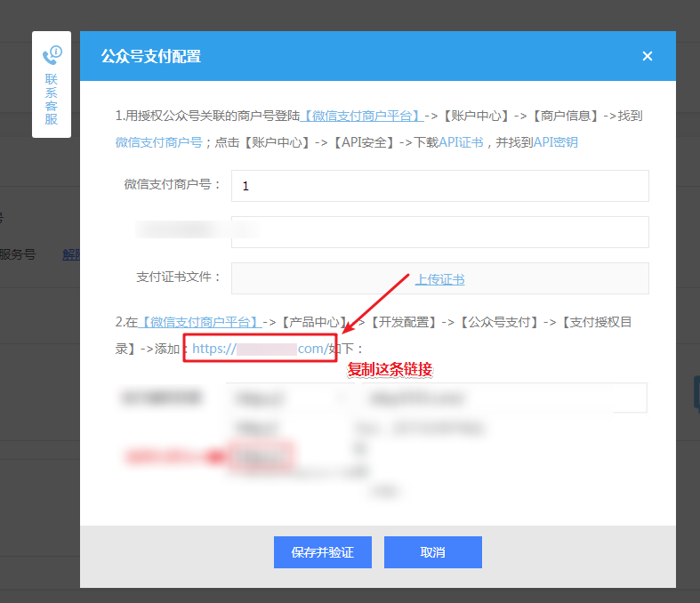Click the blurred-label input field below merchant number
The height and width of the screenshot is (603, 700).
click(439, 232)
